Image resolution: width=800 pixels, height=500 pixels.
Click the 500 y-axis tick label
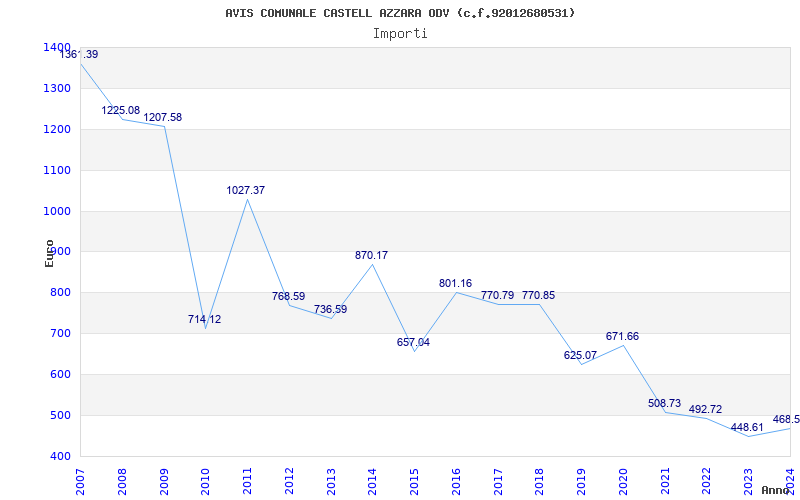point(60,415)
